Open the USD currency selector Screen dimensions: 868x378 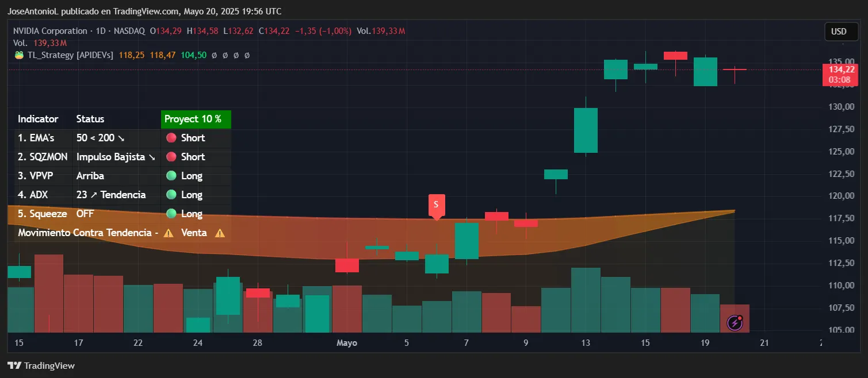pyautogui.click(x=839, y=32)
